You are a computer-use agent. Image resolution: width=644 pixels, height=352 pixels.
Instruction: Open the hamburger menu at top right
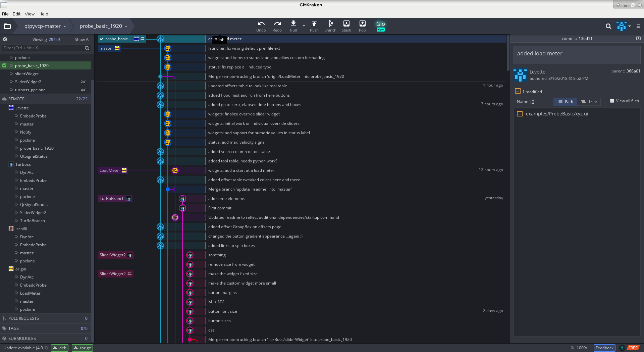coord(638,26)
